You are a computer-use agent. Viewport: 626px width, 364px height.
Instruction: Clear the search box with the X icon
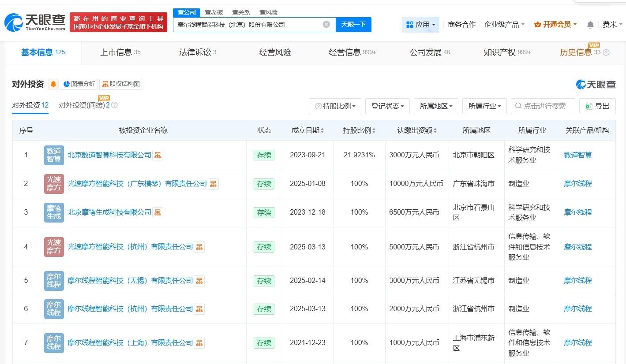(x=326, y=24)
